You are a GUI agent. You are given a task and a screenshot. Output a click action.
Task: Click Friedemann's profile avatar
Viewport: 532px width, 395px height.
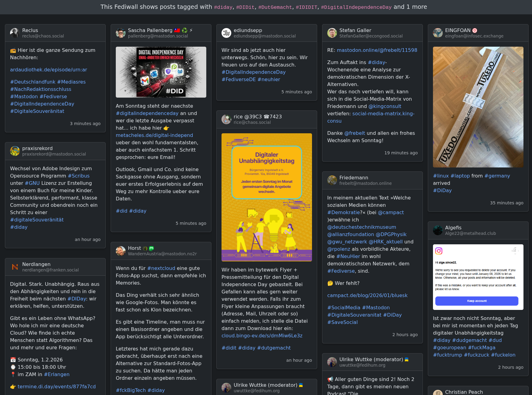pyautogui.click(x=332, y=180)
